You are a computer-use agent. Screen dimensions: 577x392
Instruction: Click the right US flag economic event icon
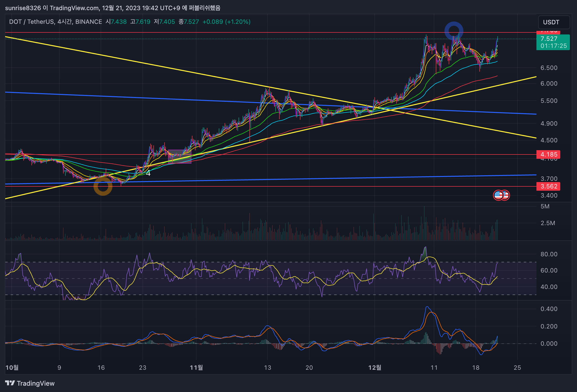coord(506,195)
